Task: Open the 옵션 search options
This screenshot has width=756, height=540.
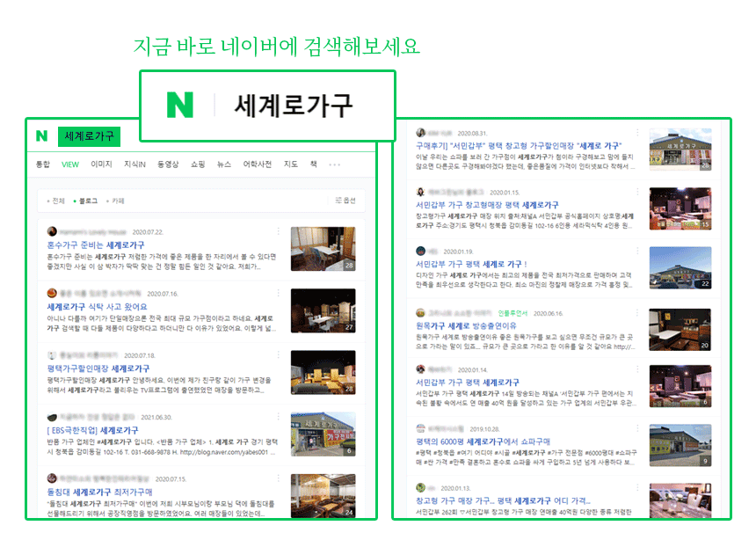Action: pyautogui.click(x=345, y=201)
